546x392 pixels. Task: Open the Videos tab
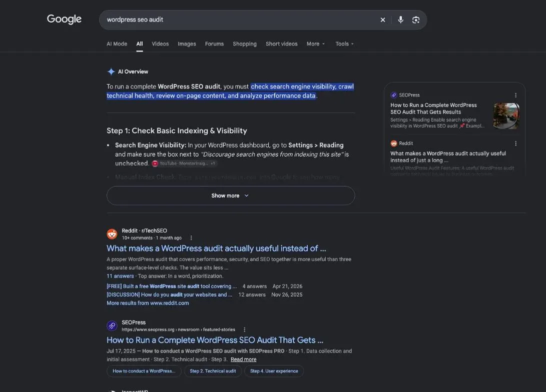coord(160,44)
